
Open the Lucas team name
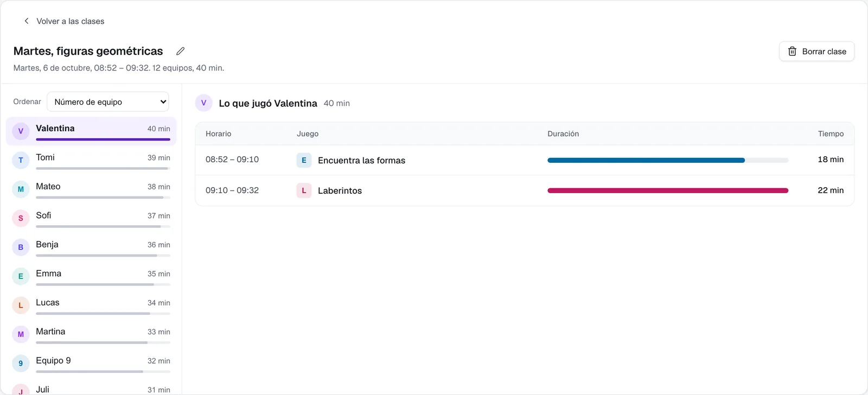click(48, 303)
